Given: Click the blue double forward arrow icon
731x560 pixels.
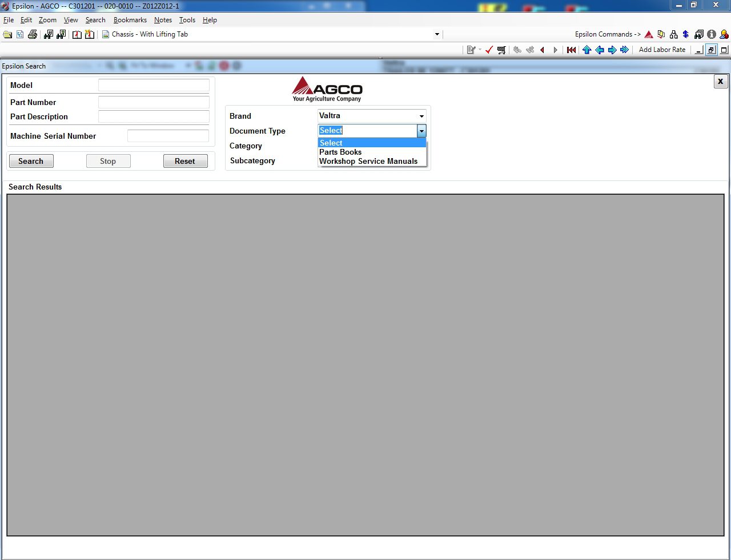Looking at the screenshot, I should 624,50.
